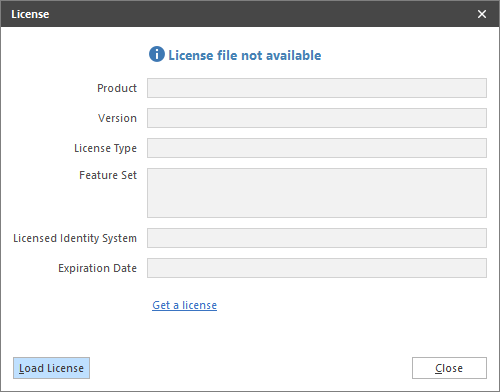Image resolution: width=500 pixels, height=392 pixels.
Task: Focus the License Type field
Action: [317, 148]
